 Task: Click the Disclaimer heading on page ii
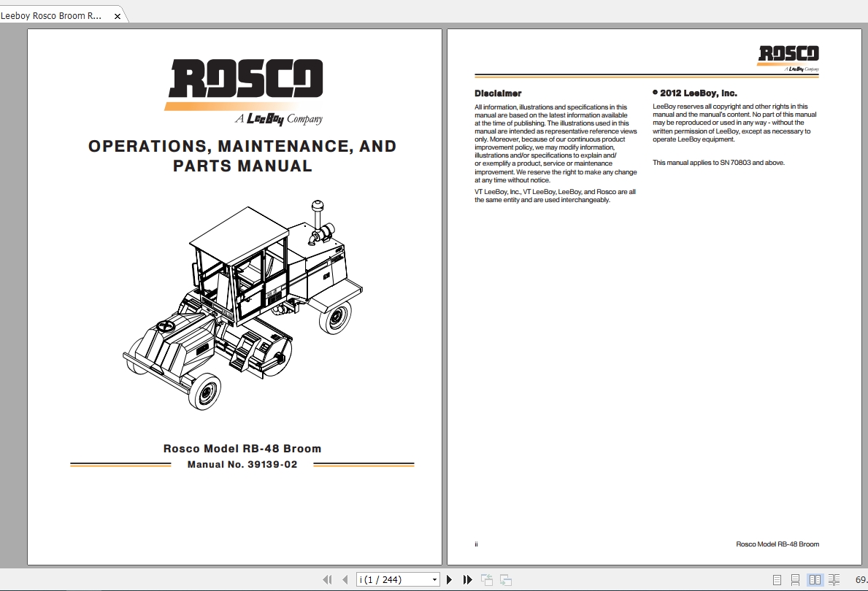498,93
